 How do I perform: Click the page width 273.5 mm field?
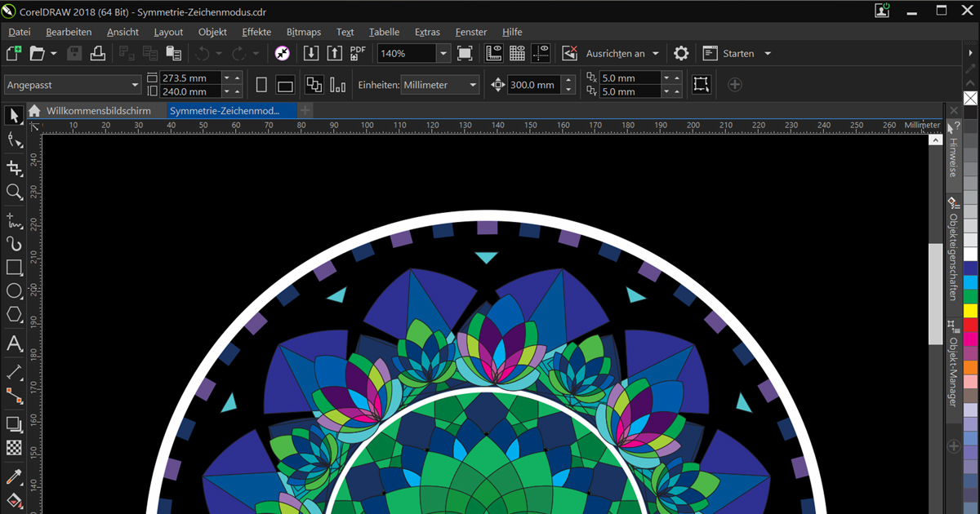190,78
